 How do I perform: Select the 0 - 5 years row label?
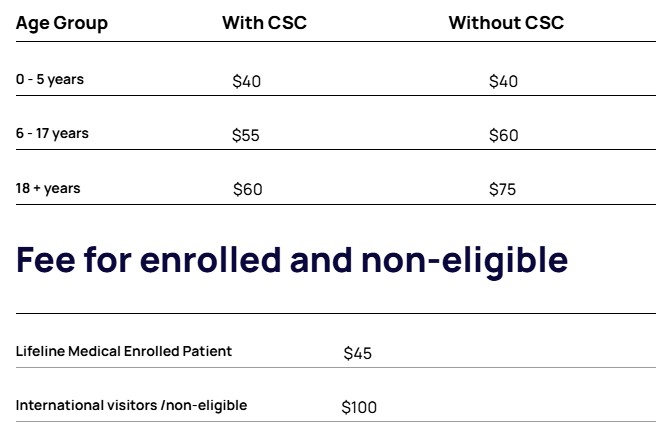tap(50, 80)
